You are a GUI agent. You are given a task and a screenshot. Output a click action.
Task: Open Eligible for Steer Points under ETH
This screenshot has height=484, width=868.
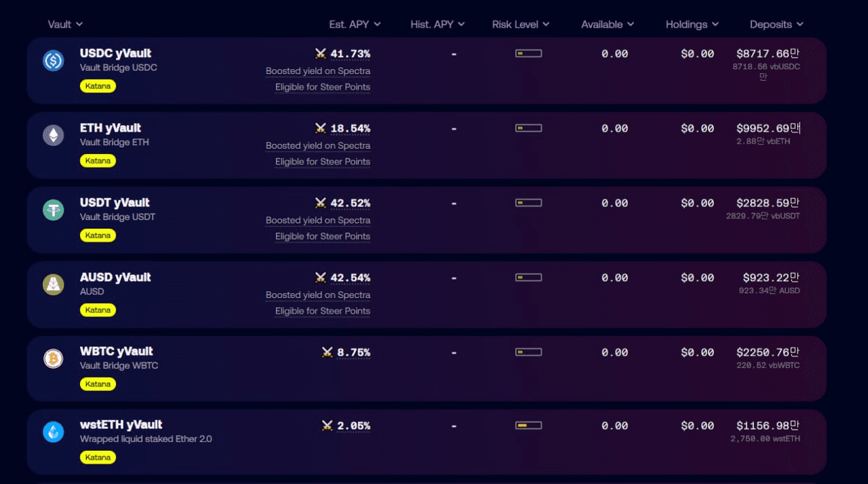pos(323,162)
